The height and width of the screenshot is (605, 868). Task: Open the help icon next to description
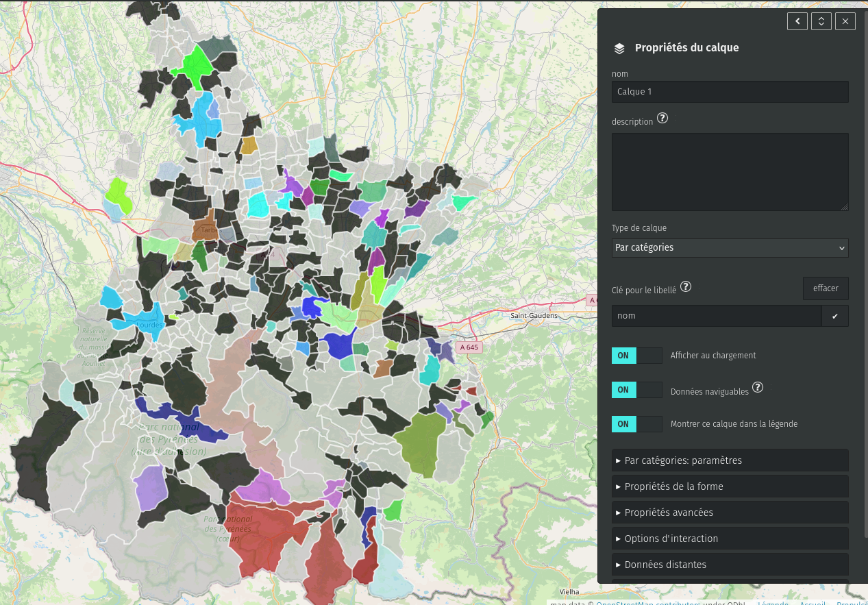click(662, 118)
